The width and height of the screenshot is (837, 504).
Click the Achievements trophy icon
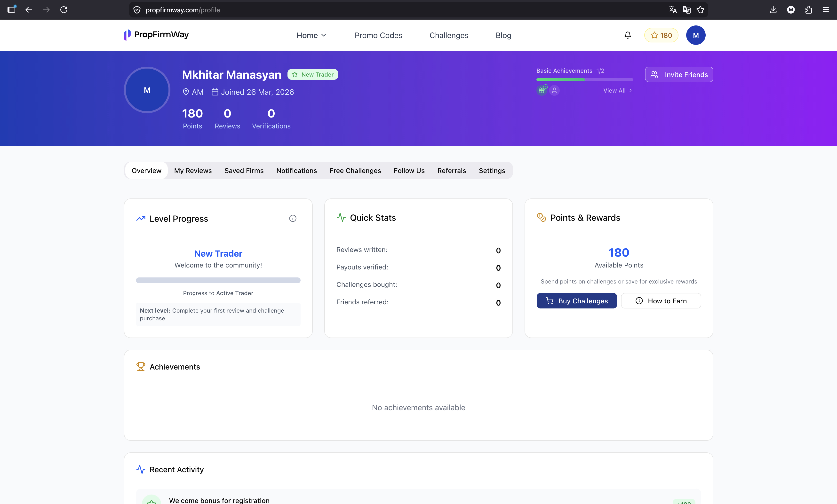coord(141,367)
